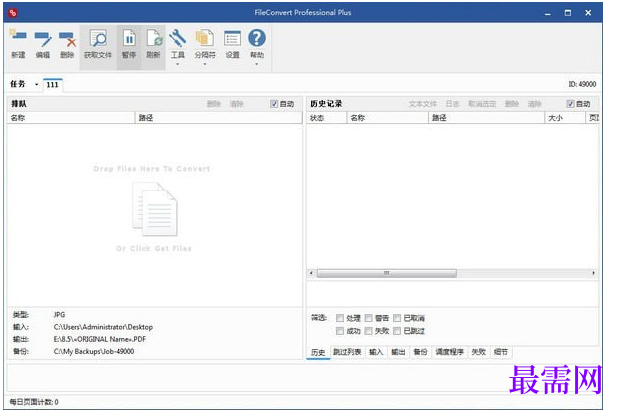Switch to the 输入 bottom tab
621x411 pixels.
point(376,352)
